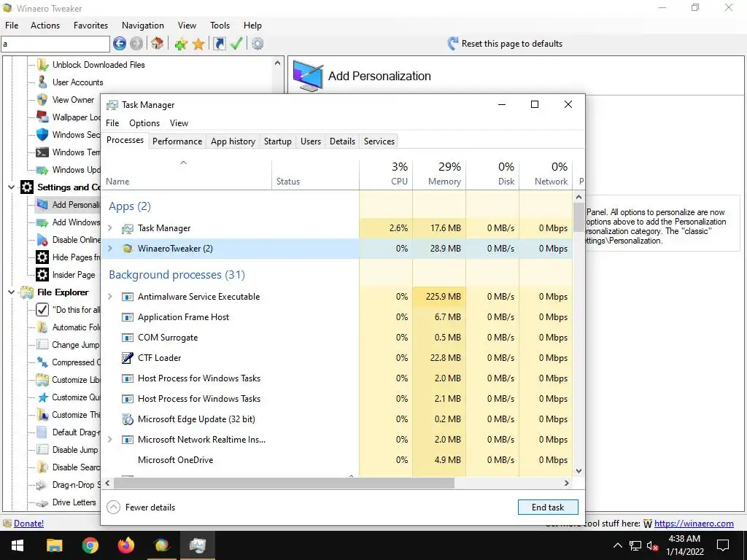
Task: Click the Antimalware Service Executable icon
Action: 127,297
